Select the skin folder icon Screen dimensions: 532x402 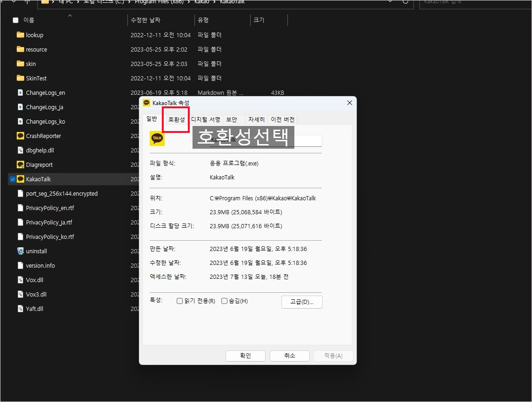click(x=20, y=64)
